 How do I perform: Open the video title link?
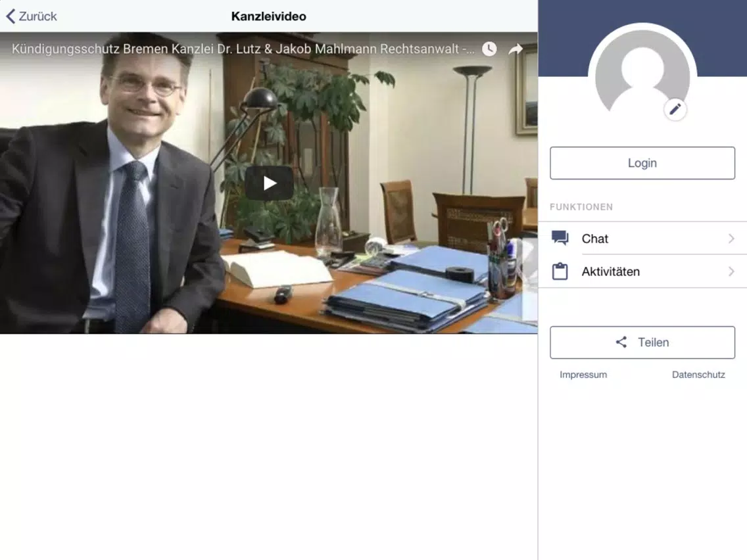click(243, 49)
